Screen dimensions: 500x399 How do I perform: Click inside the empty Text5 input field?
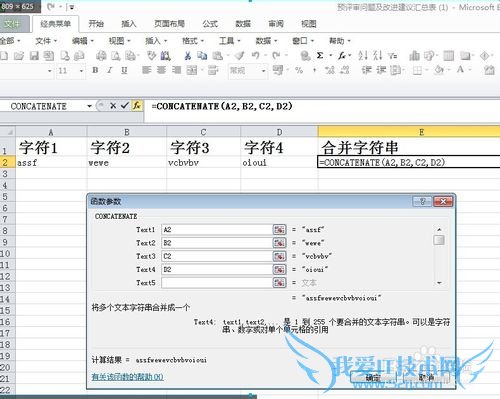217,283
